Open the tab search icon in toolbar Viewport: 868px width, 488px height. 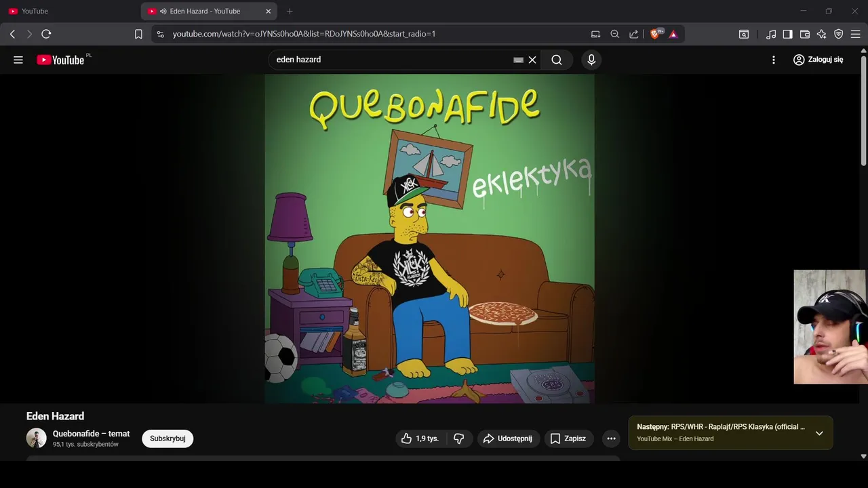tap(744, 34)
